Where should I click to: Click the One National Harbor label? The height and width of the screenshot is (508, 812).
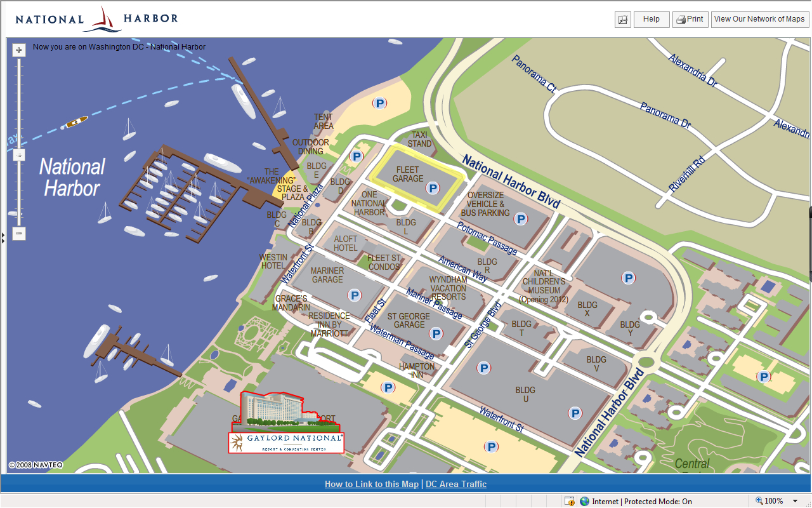point(369,203)
